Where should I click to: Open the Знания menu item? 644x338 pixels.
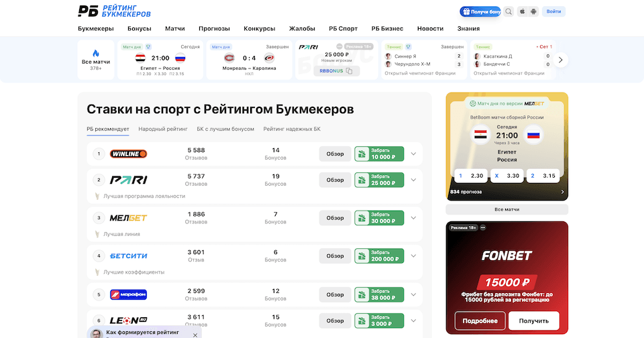(468, 29)
